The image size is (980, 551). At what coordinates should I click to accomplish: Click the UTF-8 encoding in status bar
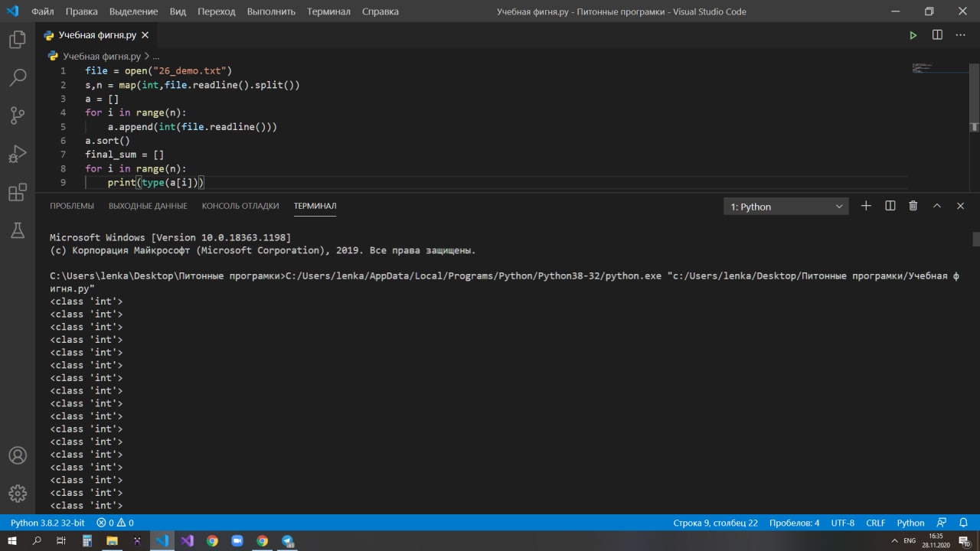pos(842,523)
